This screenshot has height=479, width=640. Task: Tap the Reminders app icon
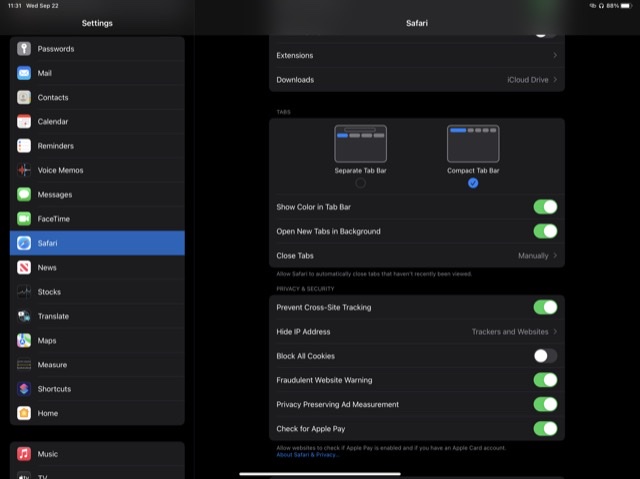(24, 146)
